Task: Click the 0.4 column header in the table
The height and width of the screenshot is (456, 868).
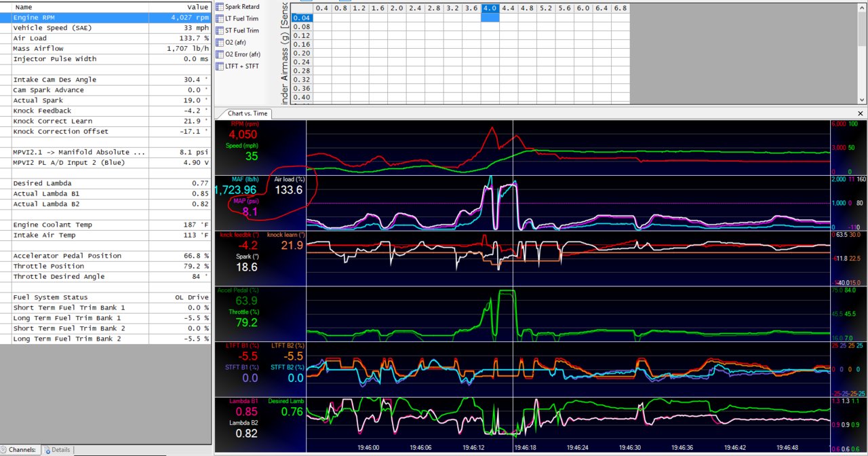Action: (x=322, y=8)
